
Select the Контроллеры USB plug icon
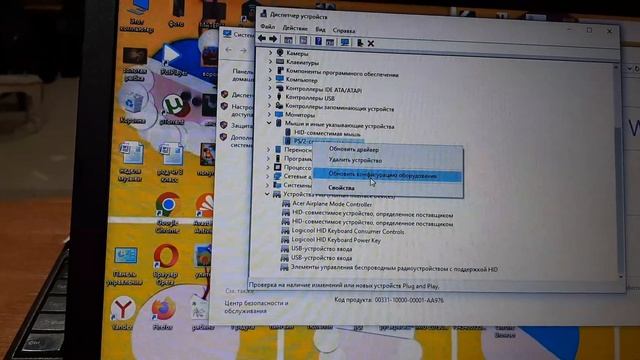[279, 97]
